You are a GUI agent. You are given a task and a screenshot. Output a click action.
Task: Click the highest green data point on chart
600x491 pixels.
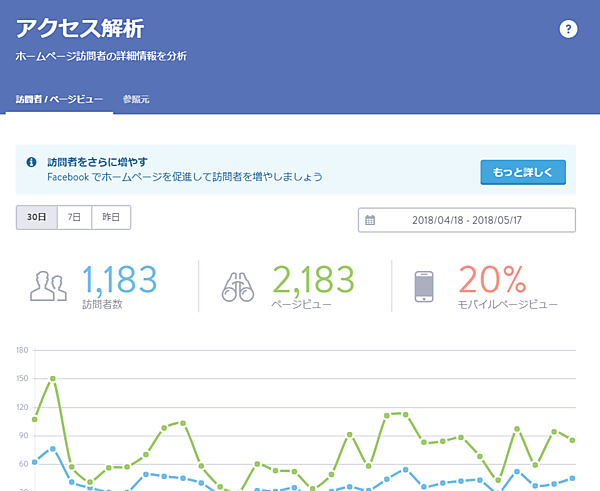(x=53, y=379)
